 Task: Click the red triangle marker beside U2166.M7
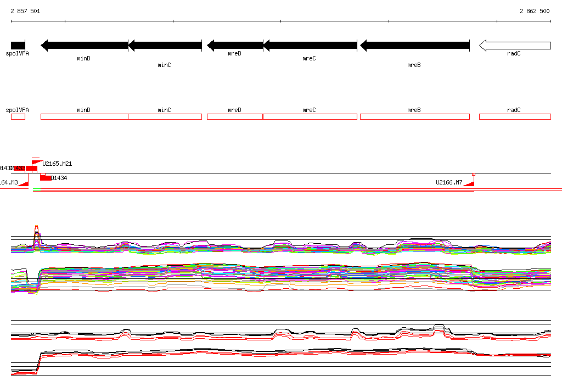click(470, 183)
